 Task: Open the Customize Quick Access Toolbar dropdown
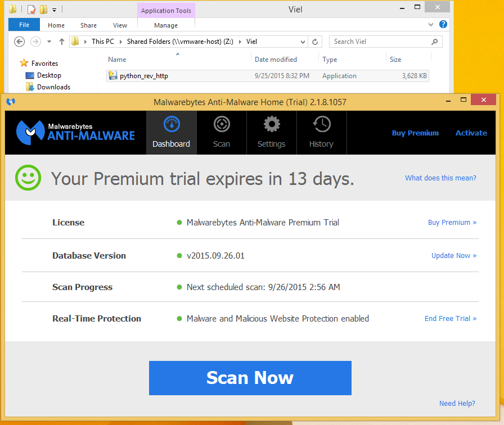(x=55, y=10)
